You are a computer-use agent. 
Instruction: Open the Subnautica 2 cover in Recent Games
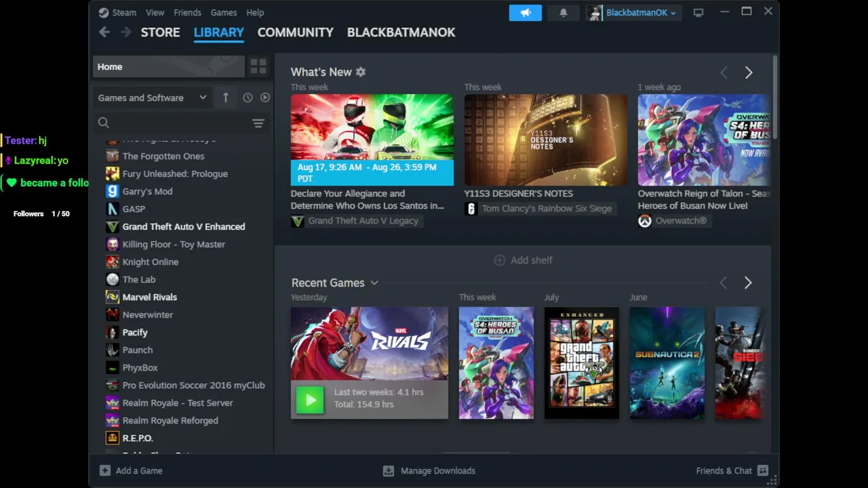(667, 363)
